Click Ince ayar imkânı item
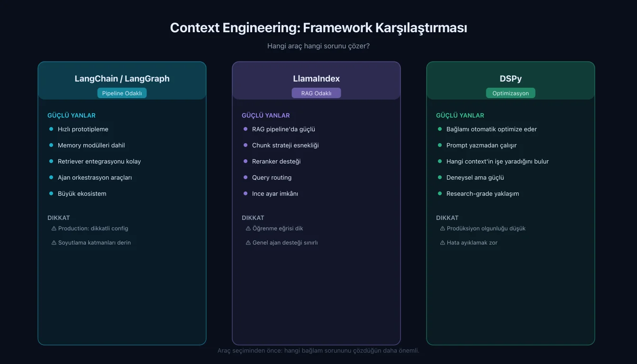 (275, 194)
